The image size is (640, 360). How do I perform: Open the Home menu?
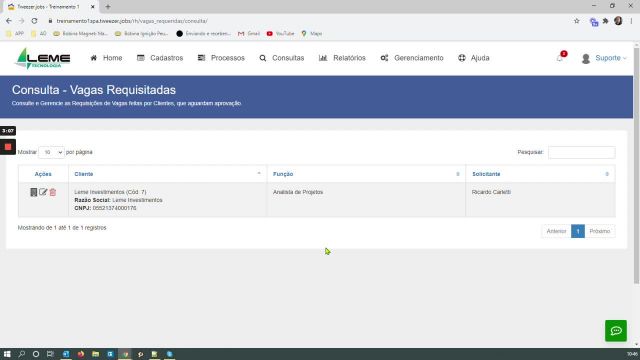106,58
